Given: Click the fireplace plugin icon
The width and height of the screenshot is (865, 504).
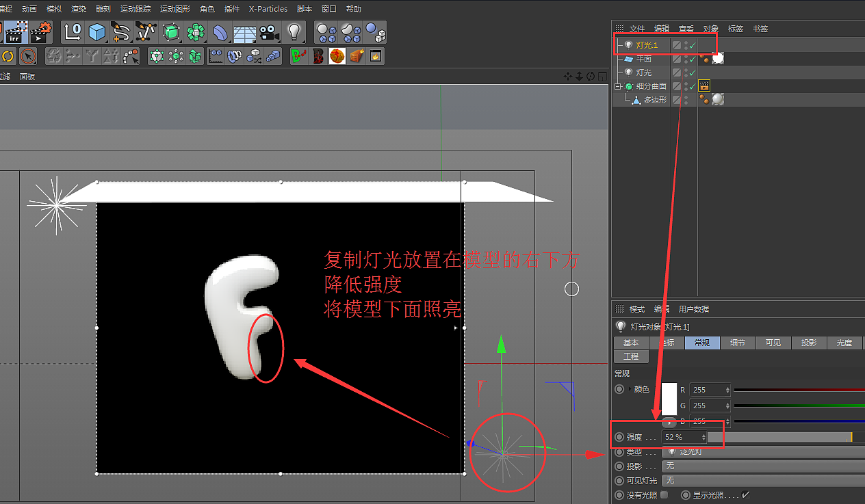Looking at the screenshot, I should [375, 56].
